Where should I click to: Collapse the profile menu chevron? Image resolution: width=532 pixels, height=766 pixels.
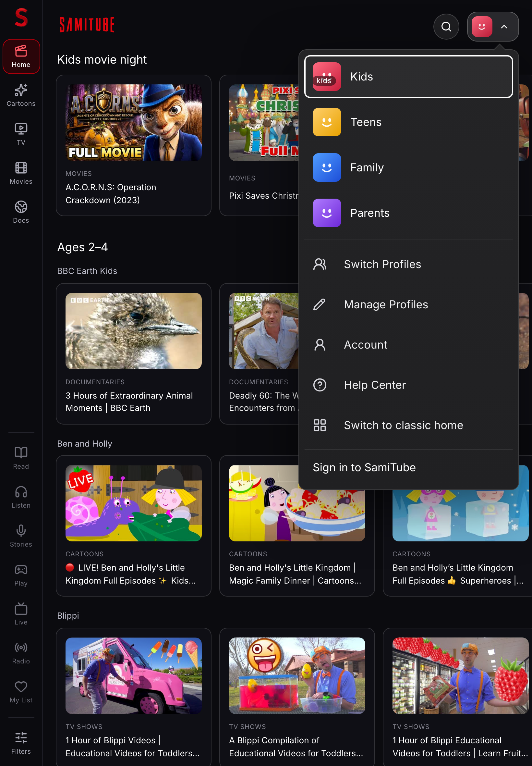point(504,27)
